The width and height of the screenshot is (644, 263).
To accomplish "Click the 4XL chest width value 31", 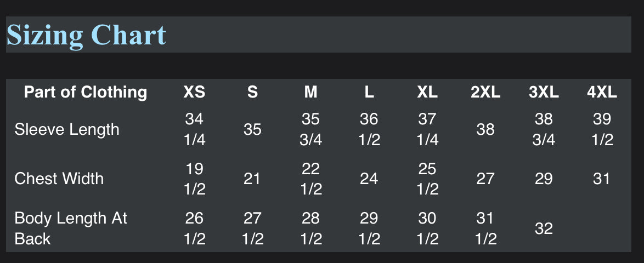I will (602, 179).
